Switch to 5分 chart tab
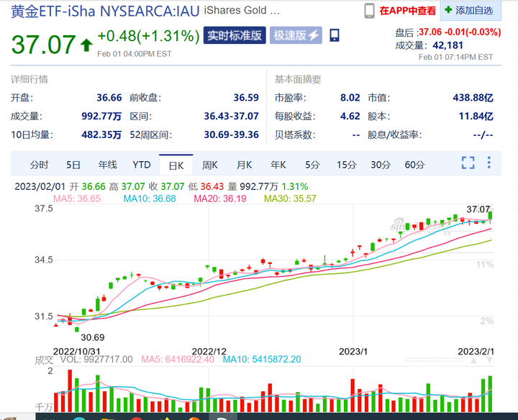The width and height of the screenshot is (518, 420). 312,165
